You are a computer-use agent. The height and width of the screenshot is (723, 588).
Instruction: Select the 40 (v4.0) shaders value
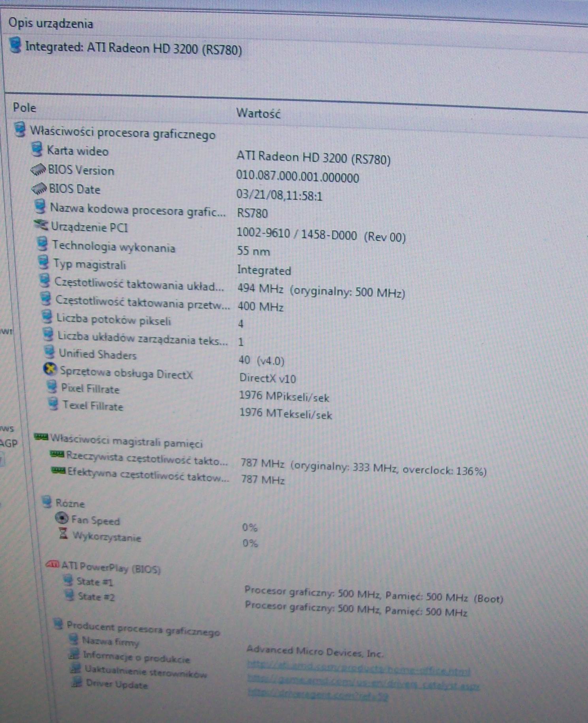261,360
